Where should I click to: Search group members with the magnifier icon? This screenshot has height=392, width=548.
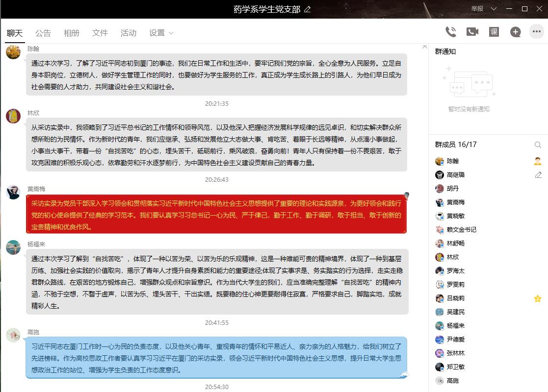pos(538,145)
